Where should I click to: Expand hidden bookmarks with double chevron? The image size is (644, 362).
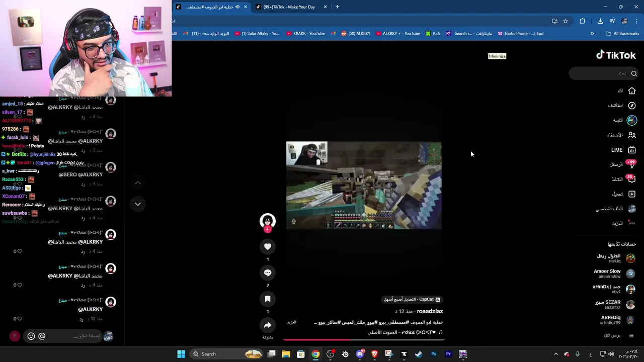tap(592, 34)
